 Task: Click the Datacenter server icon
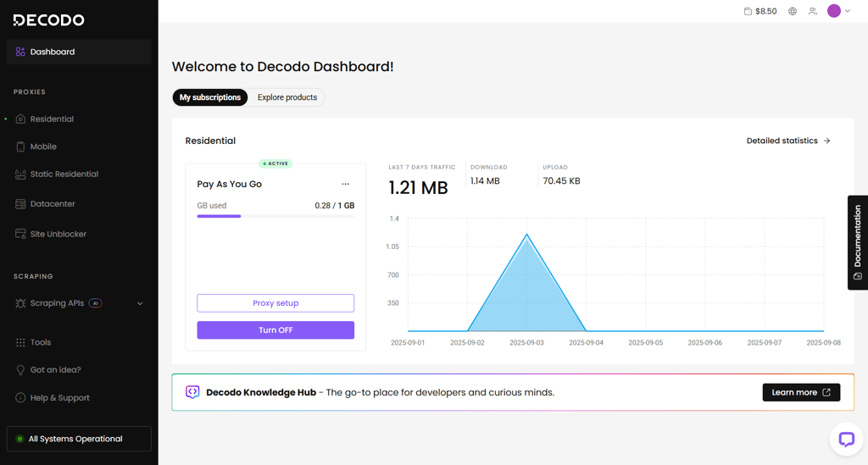point(20,204)
